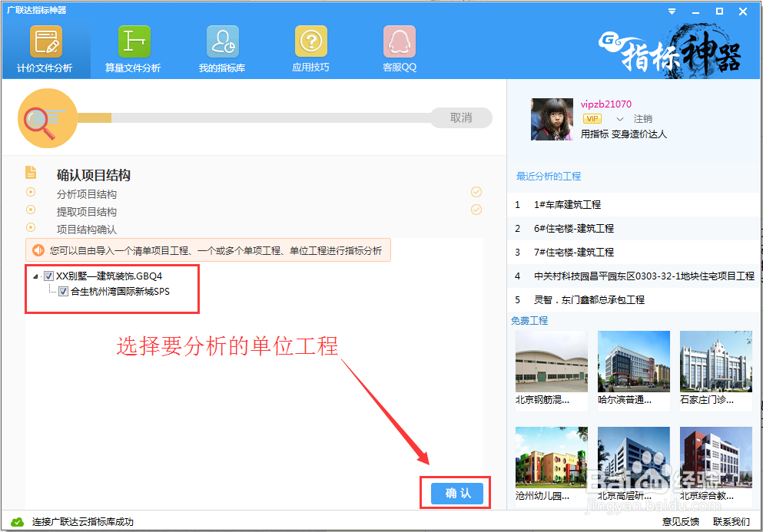Open the 意见反馈 link

click(x=681, y=522)
